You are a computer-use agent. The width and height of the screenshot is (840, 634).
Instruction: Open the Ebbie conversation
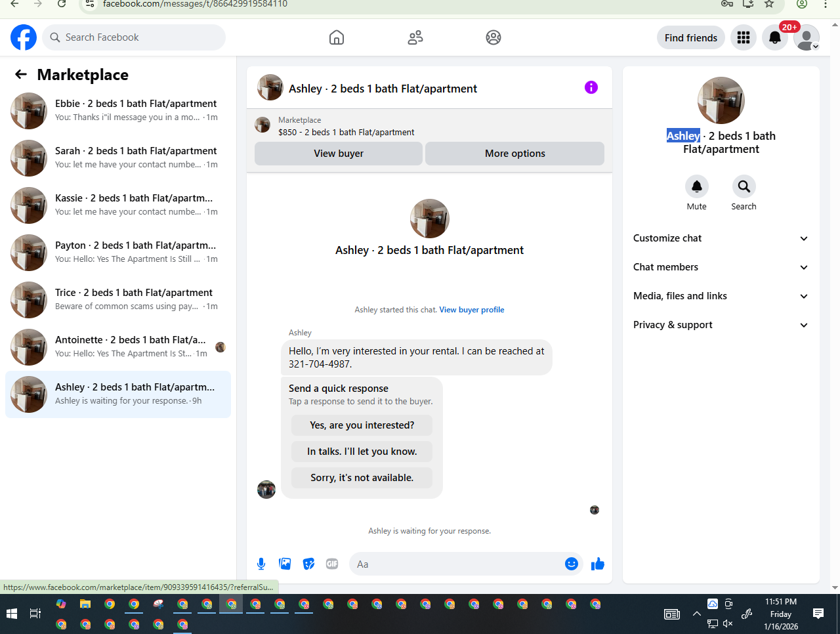(118, 111)
